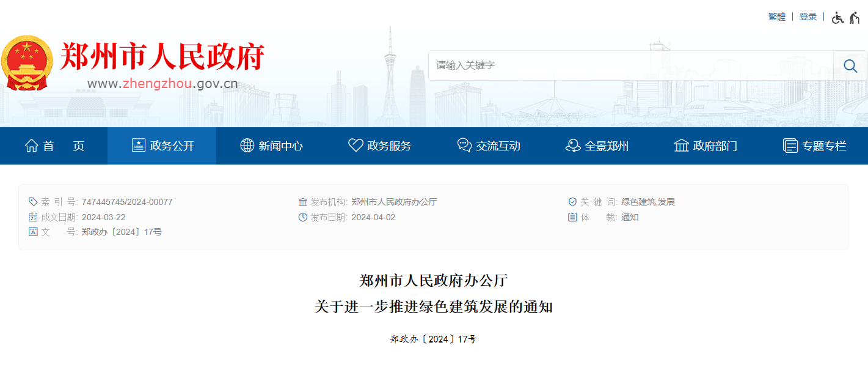Click index number 747445745/2024-00077

pyautogui.click(x=127, y=202)
